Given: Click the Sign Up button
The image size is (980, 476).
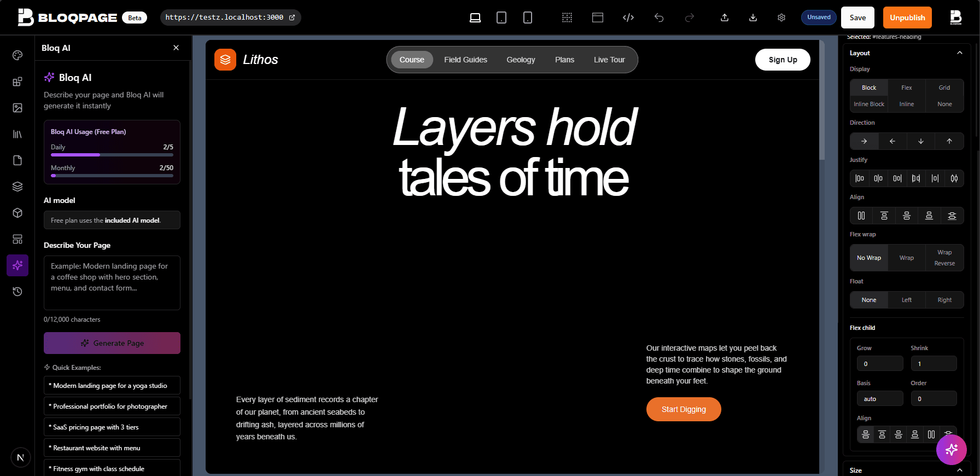Looking at the screenshot, I should [783, 60].
